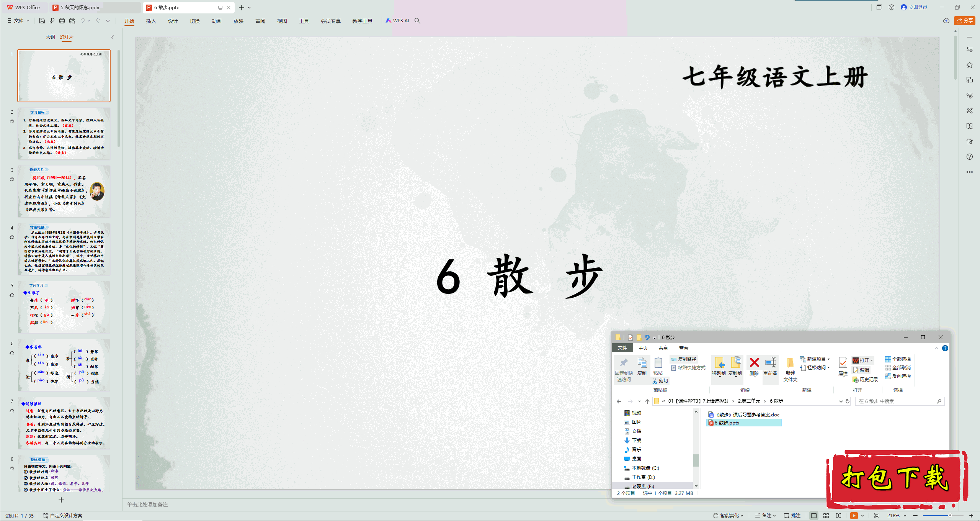The image size is (980, 521).
Task: Open the 插入 ribbon tab
Action: pyautogui.click(x=151, y=21)
